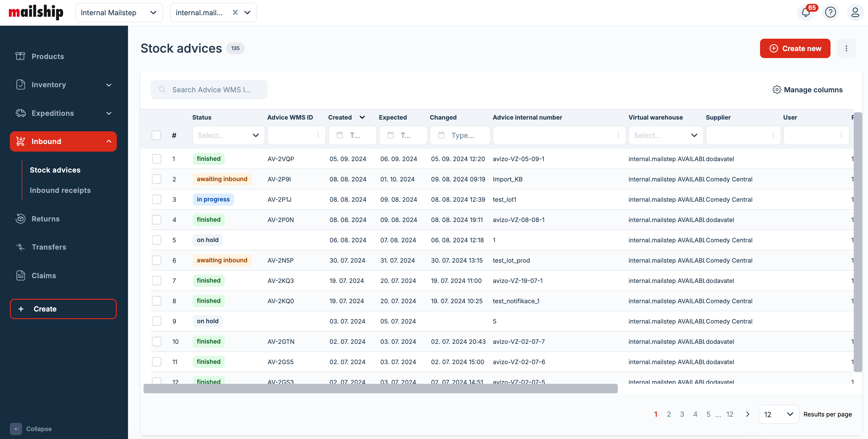The image size is (868, 439).
Task: Open the results per page dropdown
Action: [x=778, y=414]
